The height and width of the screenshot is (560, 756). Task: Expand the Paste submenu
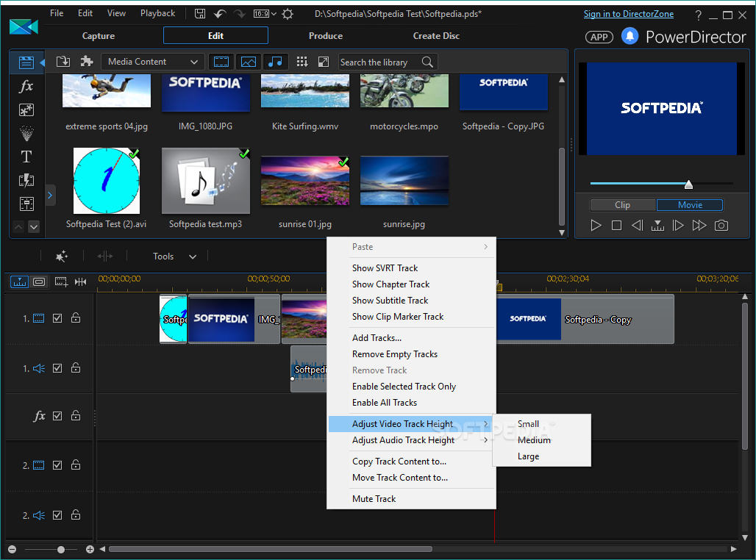pos(411,247)
